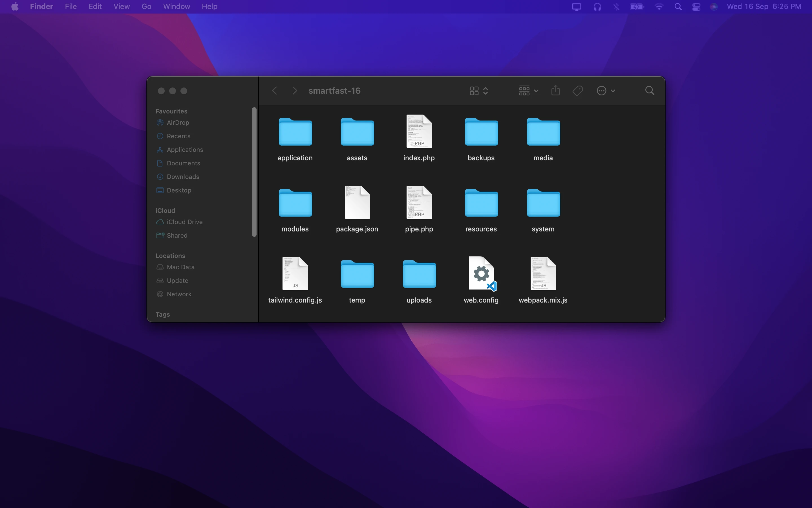Open the Go menu
The image size is (812, 508).
146,6
